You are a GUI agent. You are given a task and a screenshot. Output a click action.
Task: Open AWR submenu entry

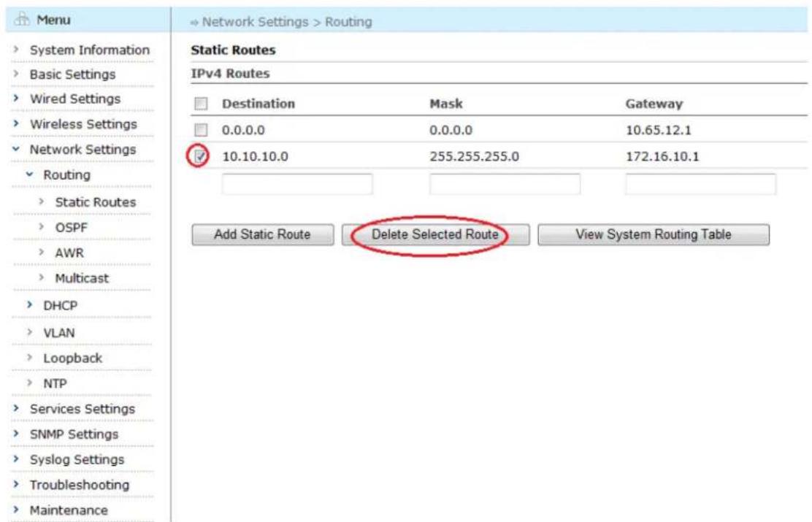(69, 253)
